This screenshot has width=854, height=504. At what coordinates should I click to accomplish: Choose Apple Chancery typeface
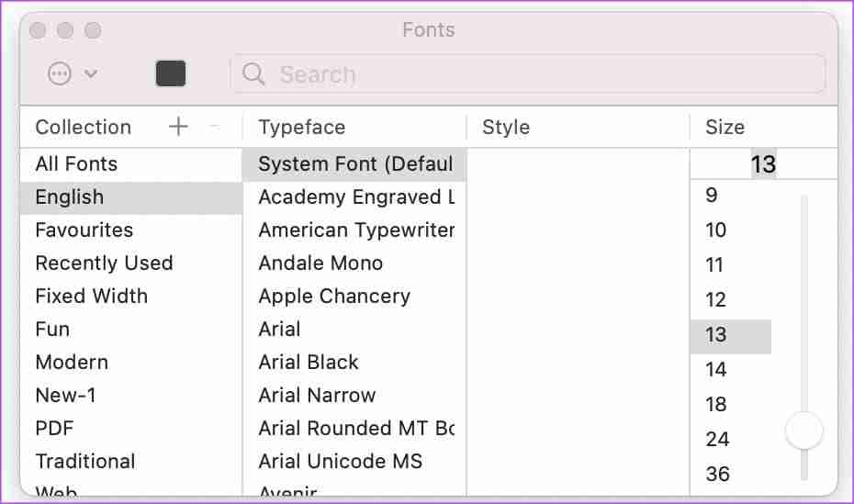354,297
